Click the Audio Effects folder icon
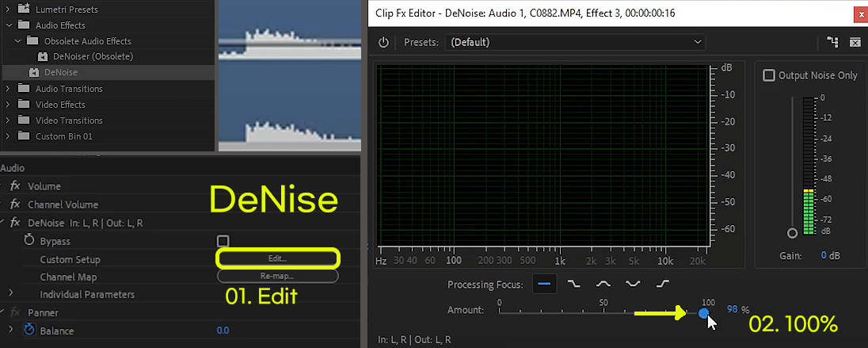 (23, 25)
